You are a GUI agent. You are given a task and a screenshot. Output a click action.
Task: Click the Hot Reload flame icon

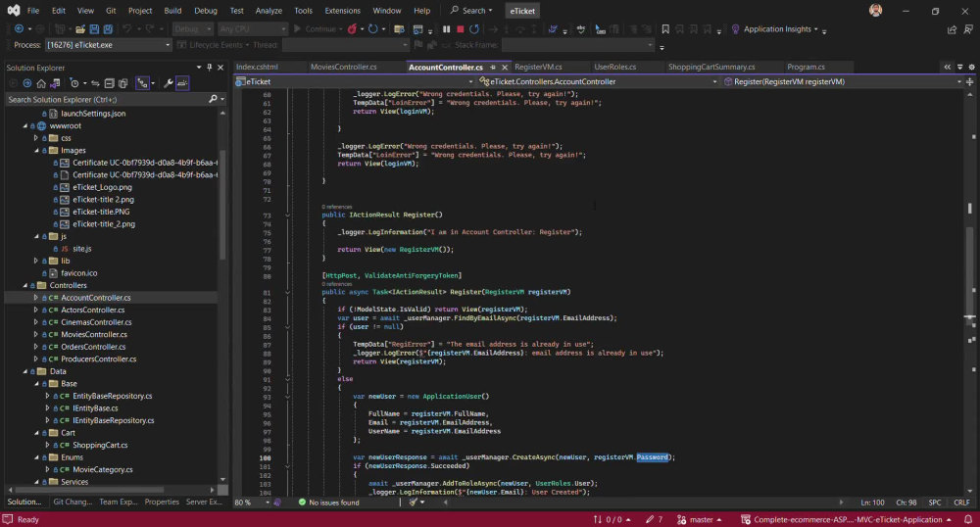tap(353, 28)
